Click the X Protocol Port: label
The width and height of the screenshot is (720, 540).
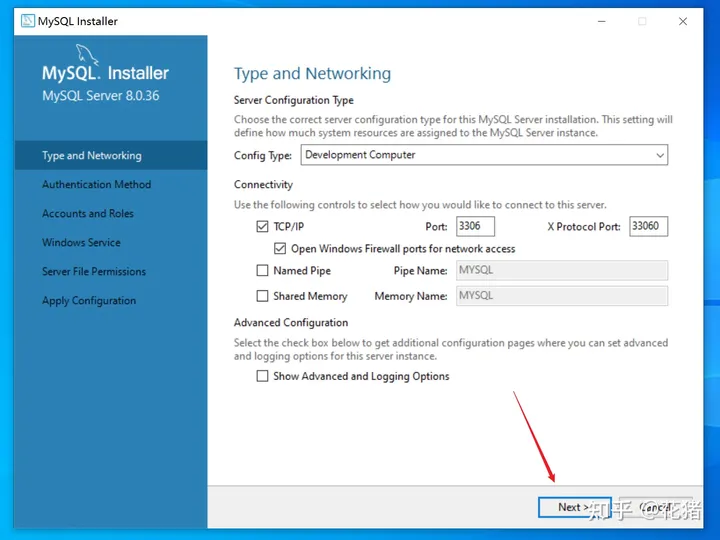click(x=584, y=226)
